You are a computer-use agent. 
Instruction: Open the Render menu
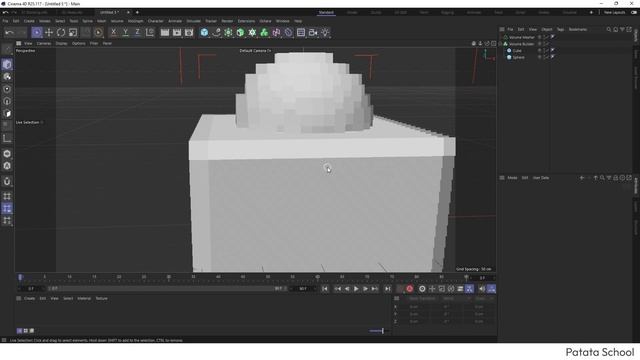pyautogui.click(x=227, y=21)
